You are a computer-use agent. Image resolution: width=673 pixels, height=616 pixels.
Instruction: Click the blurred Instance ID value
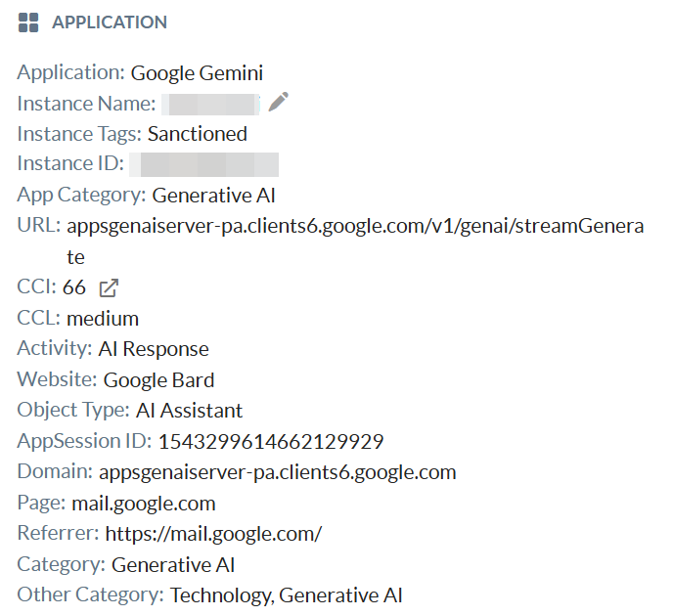click(x=203, y=164)
